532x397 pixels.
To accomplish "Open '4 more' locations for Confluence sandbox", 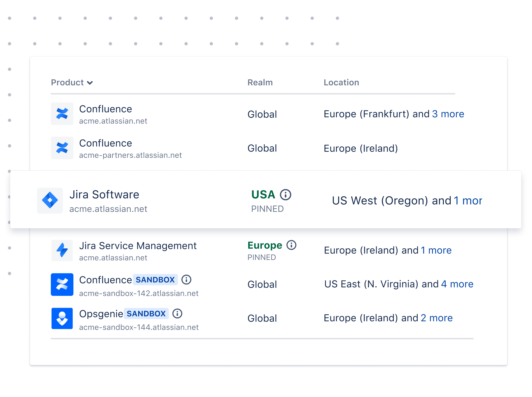I will point(457,284).
